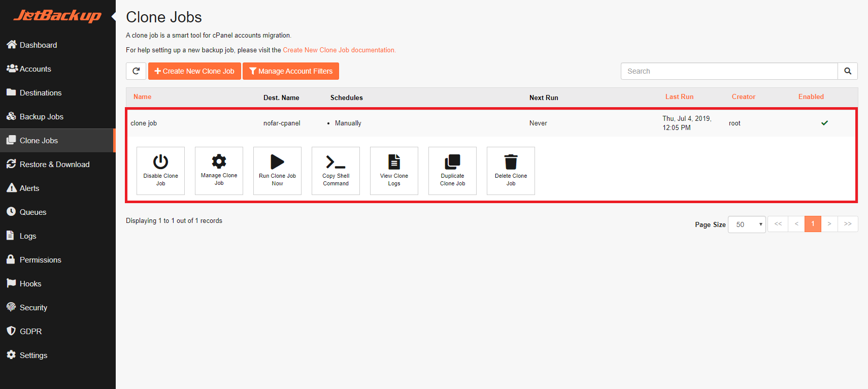Image resolution: width=868 pixels, height=389 pixels.
Task: Click the Permissions lock icon
Action: (11, 259)
